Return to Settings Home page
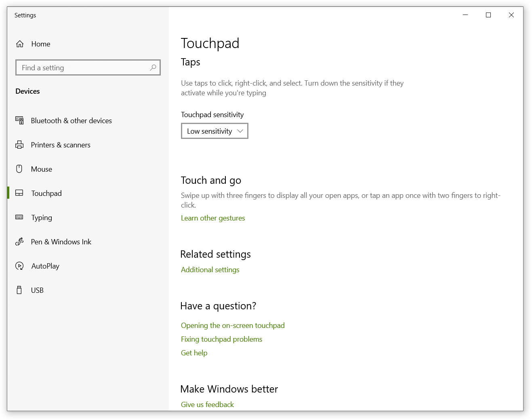532x420 pixels. point(40,44)
